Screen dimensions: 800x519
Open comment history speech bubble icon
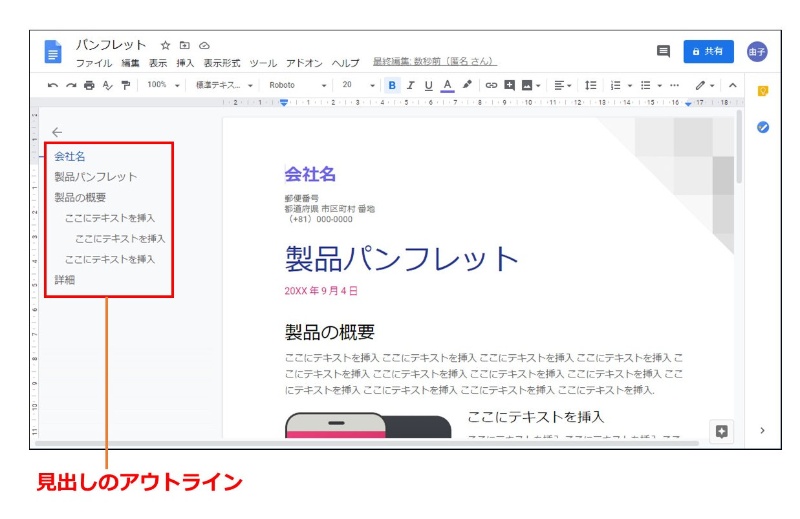pos(662,52)
